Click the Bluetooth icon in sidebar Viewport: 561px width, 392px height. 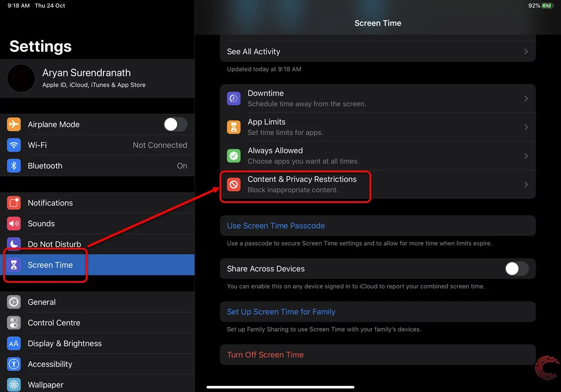14,166
